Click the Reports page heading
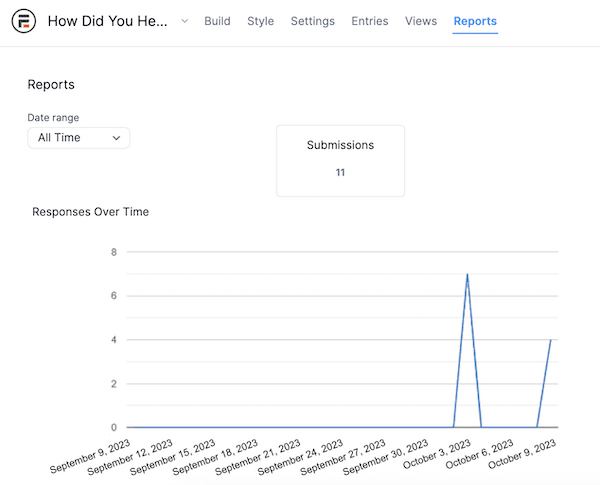The image size is (600, 485). (51, 84)
